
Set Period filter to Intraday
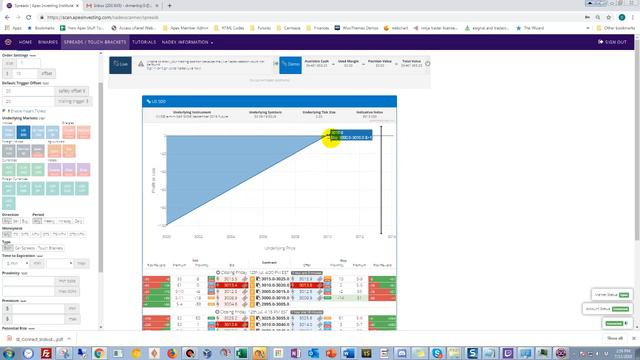tap(64, 221)
